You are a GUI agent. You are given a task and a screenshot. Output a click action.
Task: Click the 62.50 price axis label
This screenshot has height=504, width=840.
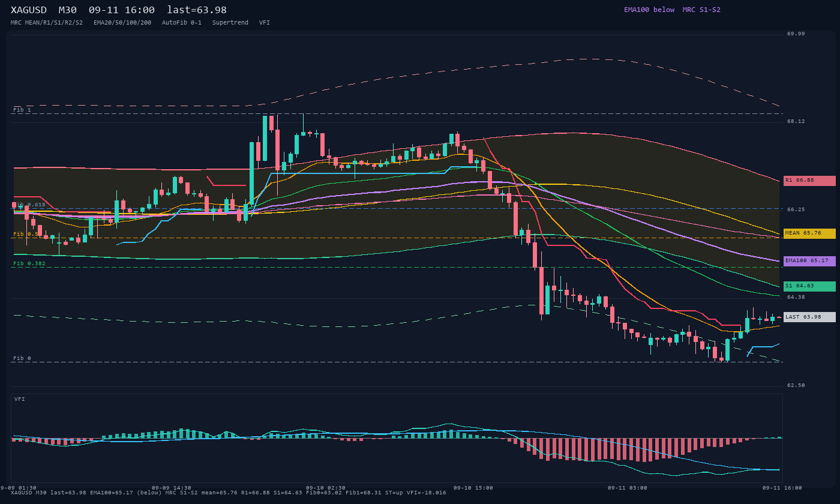coord(796,385)
